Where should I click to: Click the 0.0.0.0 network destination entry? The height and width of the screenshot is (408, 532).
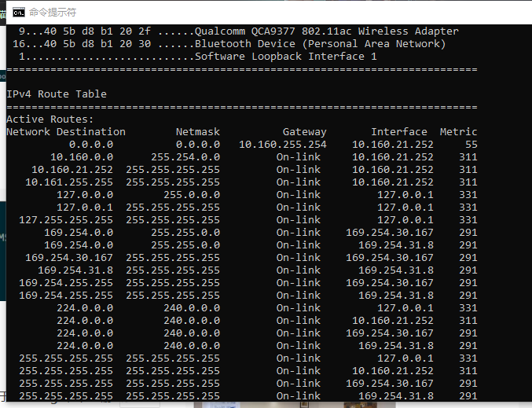[91, 145]
